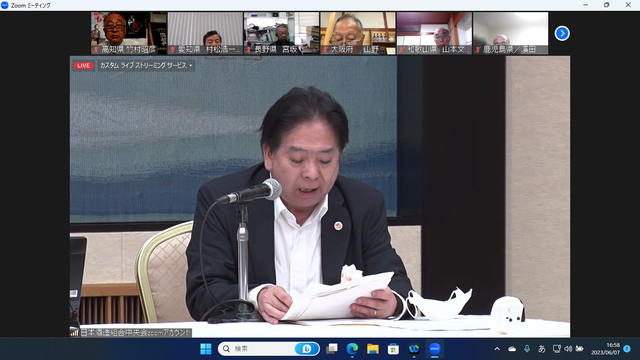Select the 大阪府 山野 participant thumbnail
This screenshot has width=640, height=360.
coord(358,33)
